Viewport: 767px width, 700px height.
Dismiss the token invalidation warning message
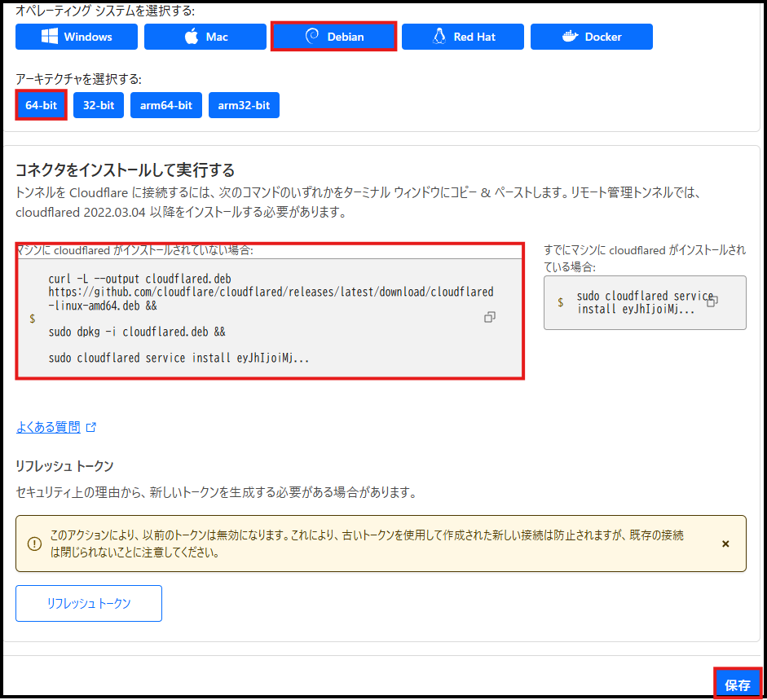coord(725,544)
